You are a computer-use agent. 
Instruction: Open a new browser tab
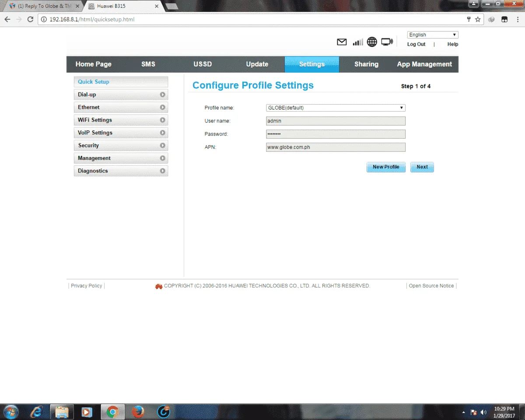171,7
